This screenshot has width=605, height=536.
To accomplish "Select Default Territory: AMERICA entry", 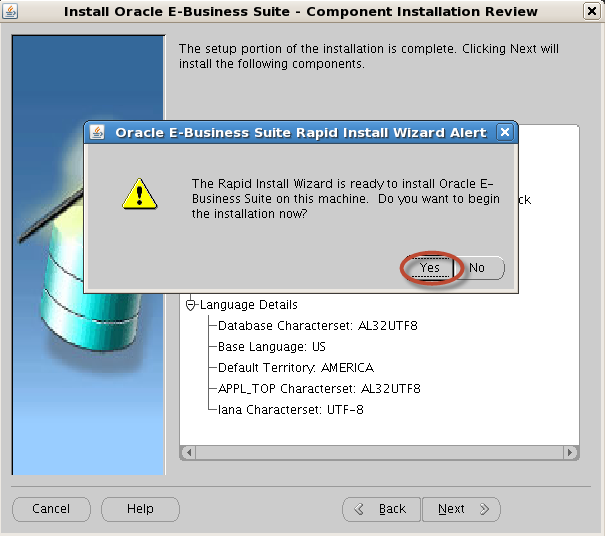I will 295,368.
